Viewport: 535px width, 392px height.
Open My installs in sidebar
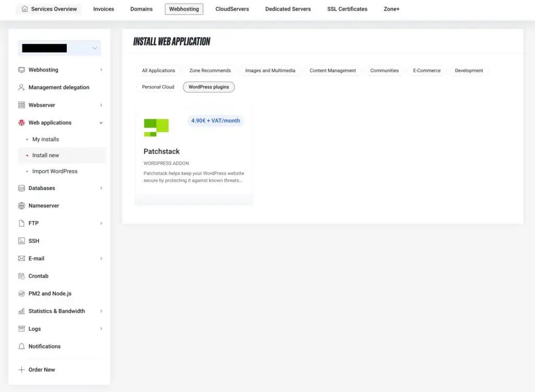(45, 140)
